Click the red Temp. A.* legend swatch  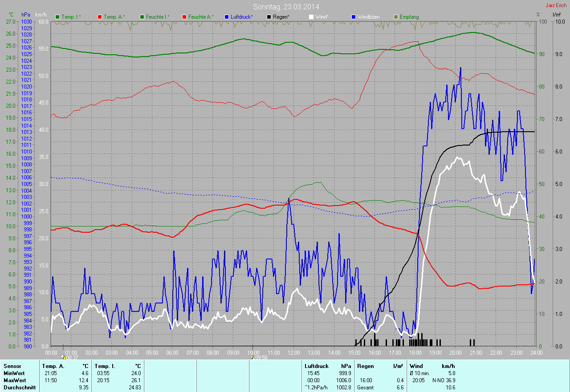[100, 17]
